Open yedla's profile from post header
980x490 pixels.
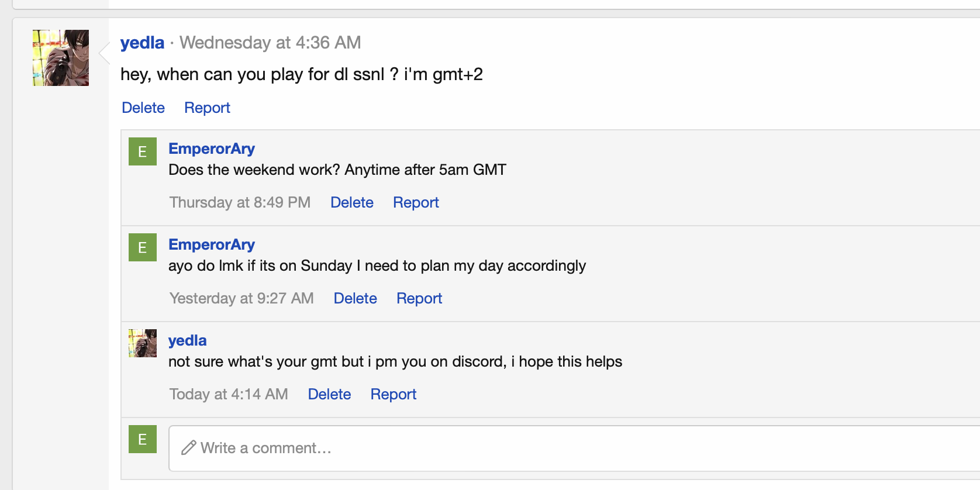click(x=142, y=43)
